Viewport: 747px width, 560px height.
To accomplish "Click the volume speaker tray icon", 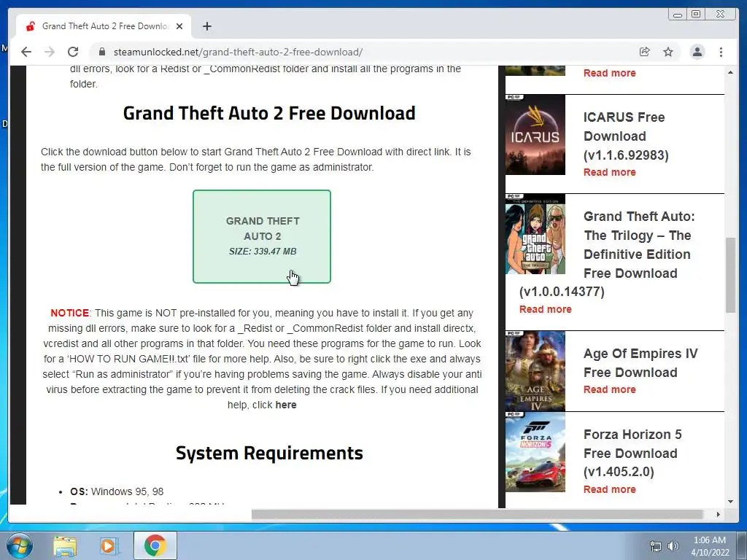I will coord(673,546).
